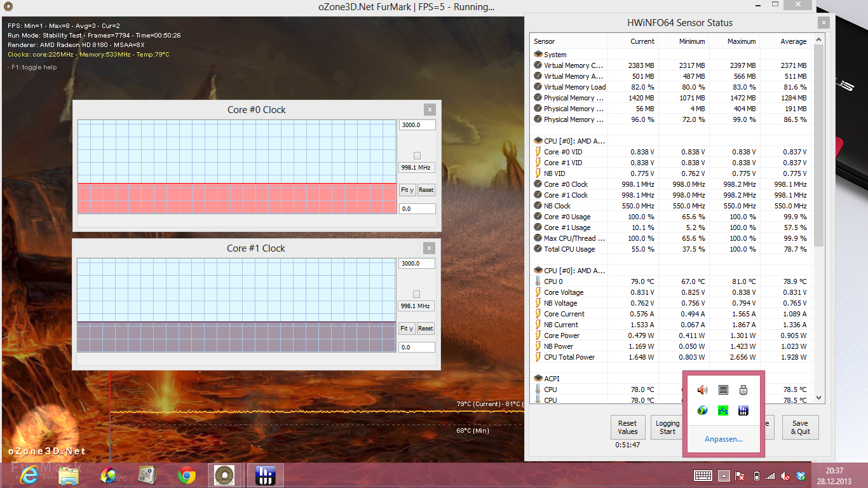Screen dimensions: 868x488
Task: Click the clock icon beside Core #0 Clock
Action: click(x=538, y=184)
